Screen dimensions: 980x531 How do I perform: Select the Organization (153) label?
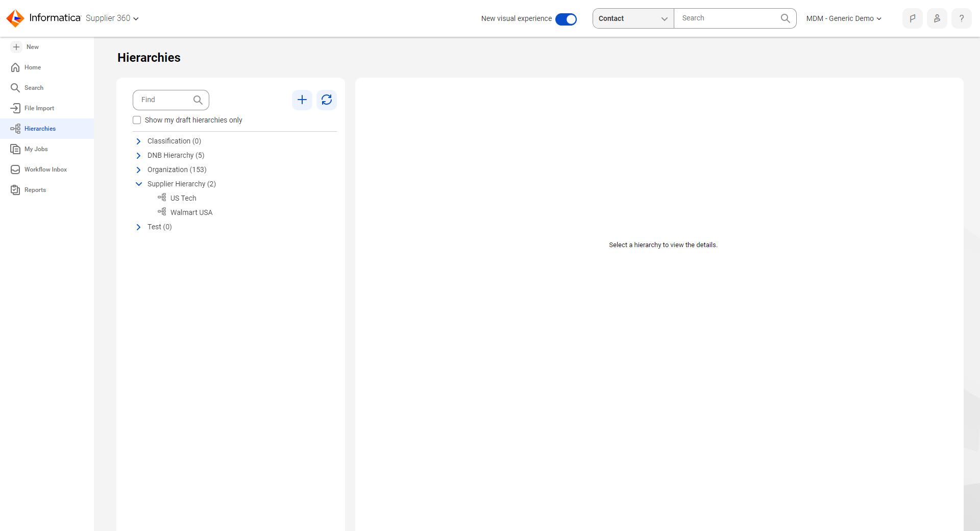pos(177,170)
